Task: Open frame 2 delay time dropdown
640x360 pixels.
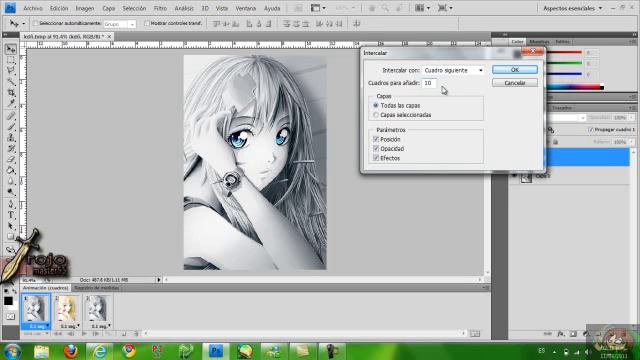Action: [78, 326]
